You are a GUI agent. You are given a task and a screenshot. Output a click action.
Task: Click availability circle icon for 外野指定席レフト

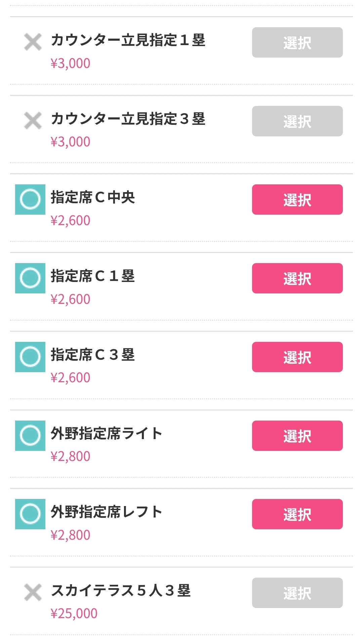pos(30,514)
